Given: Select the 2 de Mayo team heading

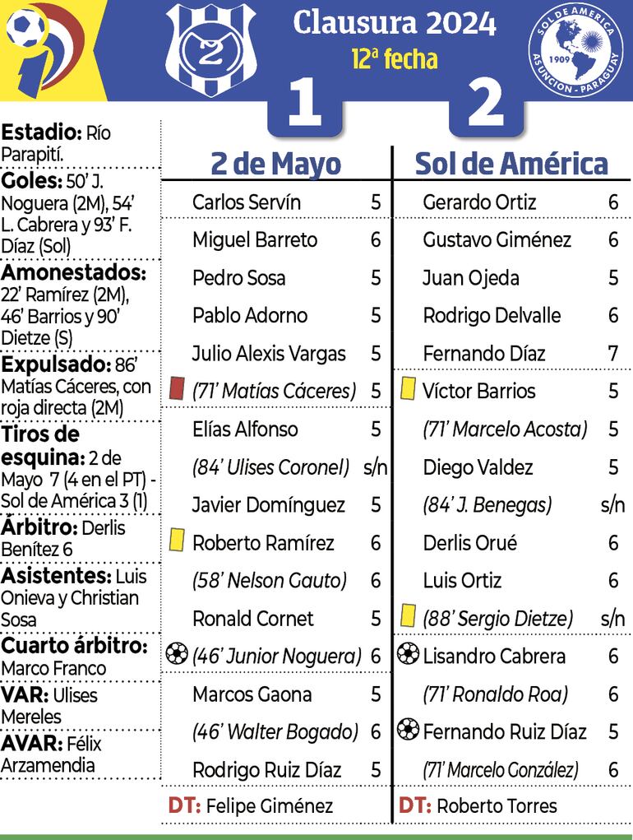Looking at the screenshot, I should [x=275, y=164].
